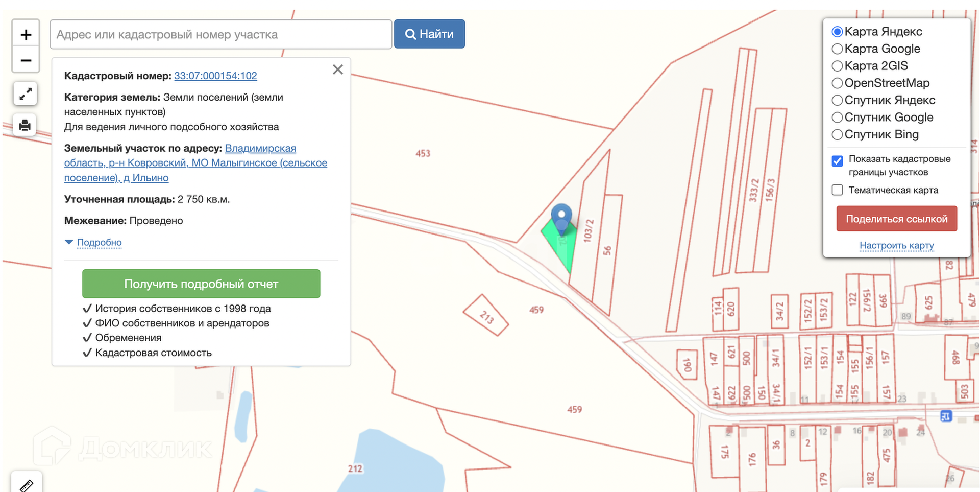The height and width of the screenshot is (492, 980).
Task: Enable Тематическая карта checkbox
Action: (x=837, y=190)
